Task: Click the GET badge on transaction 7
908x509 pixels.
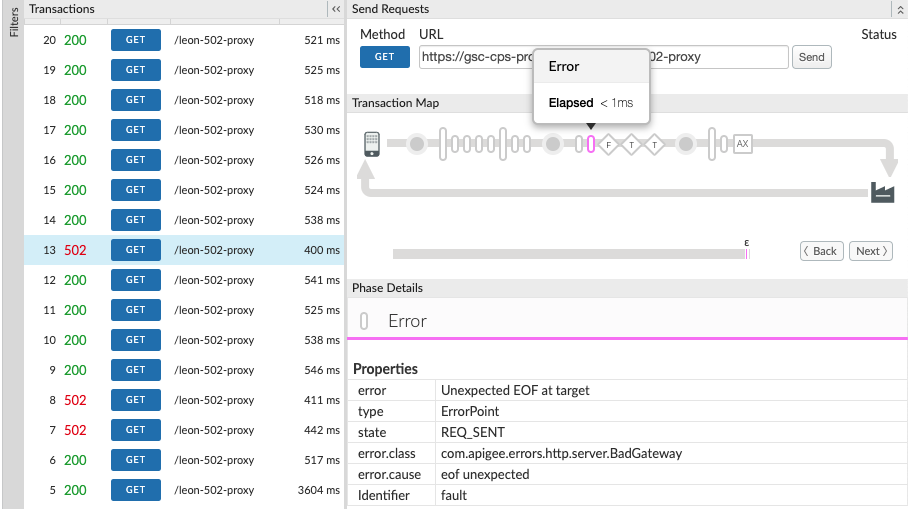Action: pos(136,430)
